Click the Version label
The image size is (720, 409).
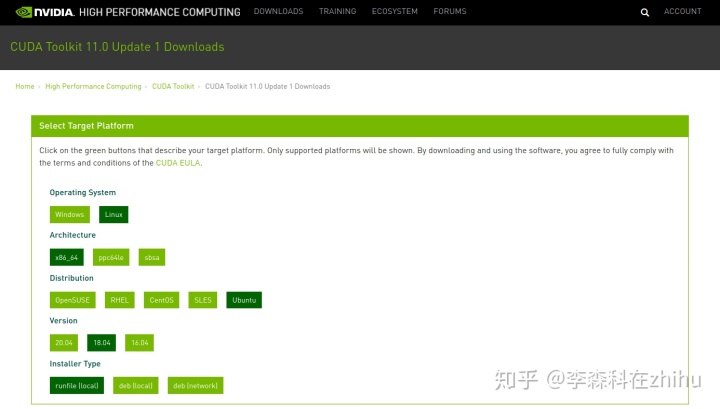click(63, 321)
